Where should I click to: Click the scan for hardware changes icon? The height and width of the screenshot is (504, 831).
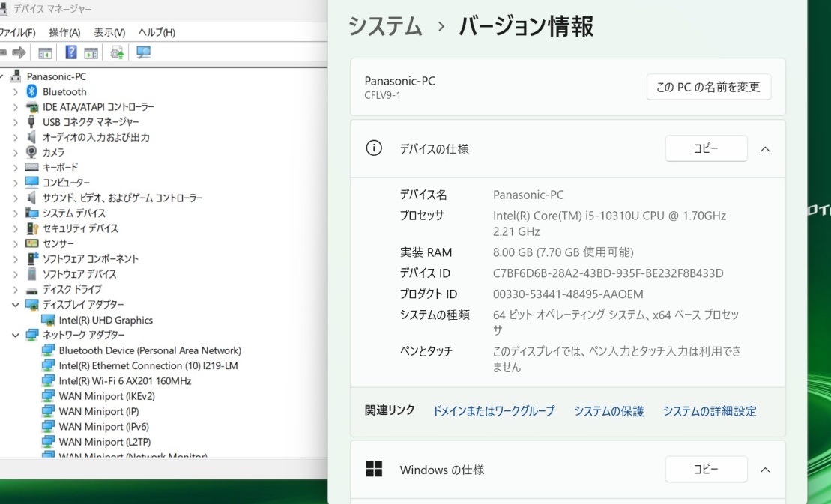(x=143, y=52)
